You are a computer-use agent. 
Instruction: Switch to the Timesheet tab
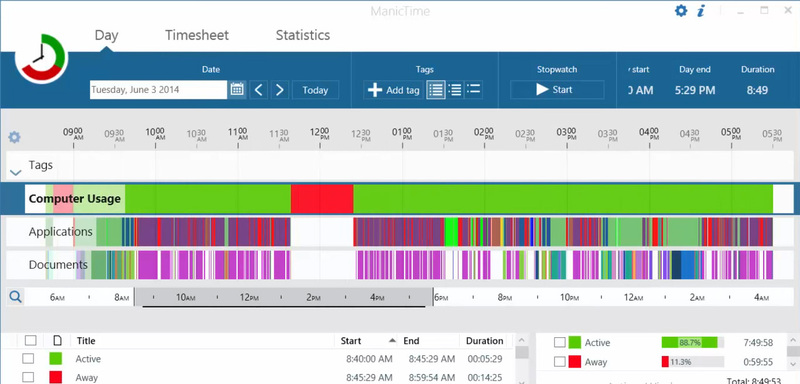click(x=197, y=35)
